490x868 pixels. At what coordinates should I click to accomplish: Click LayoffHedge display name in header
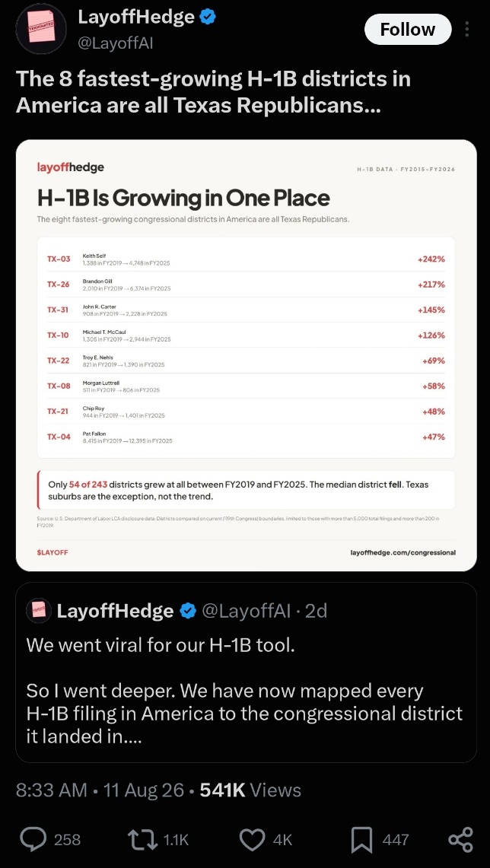pos(136,17)
